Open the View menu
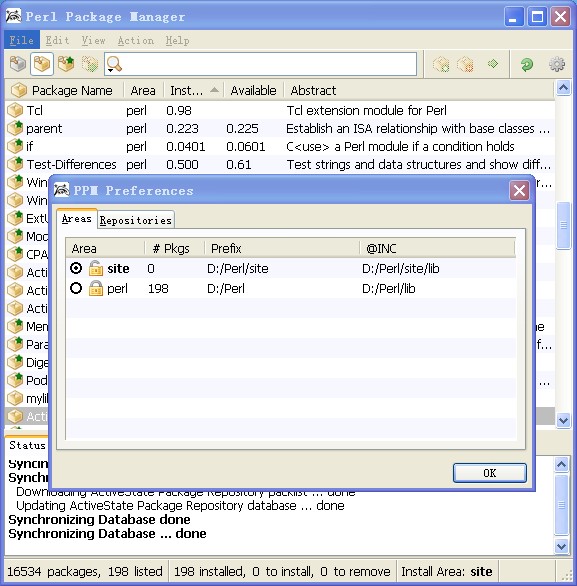Viewport: 577px width, 586px height. click(x=93, y=40)
